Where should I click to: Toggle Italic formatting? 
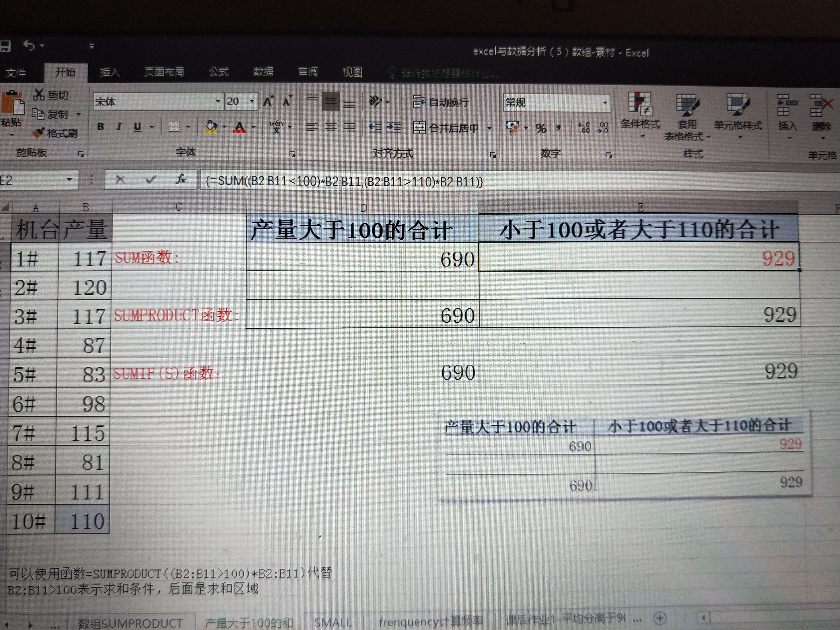pos(119,127)
